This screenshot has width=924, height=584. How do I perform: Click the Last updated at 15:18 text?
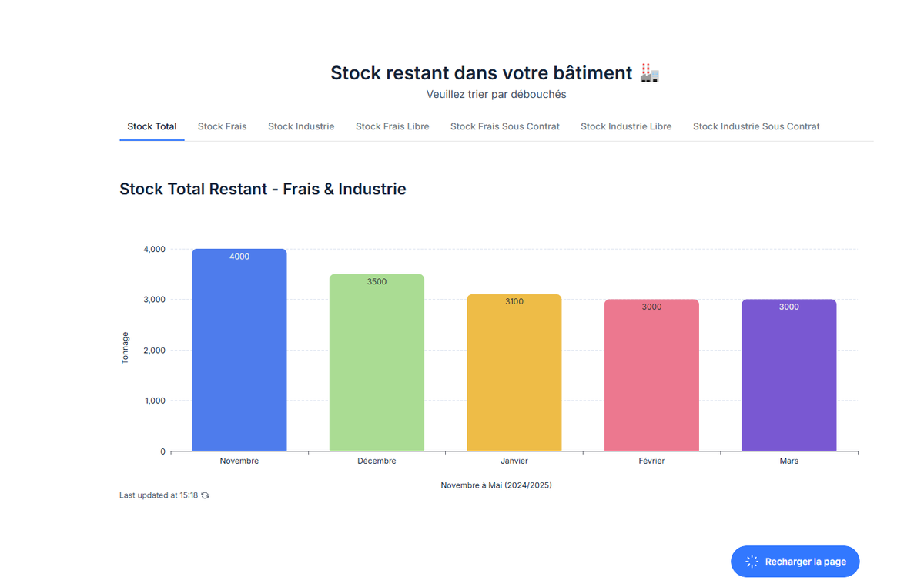coord(159,495)
